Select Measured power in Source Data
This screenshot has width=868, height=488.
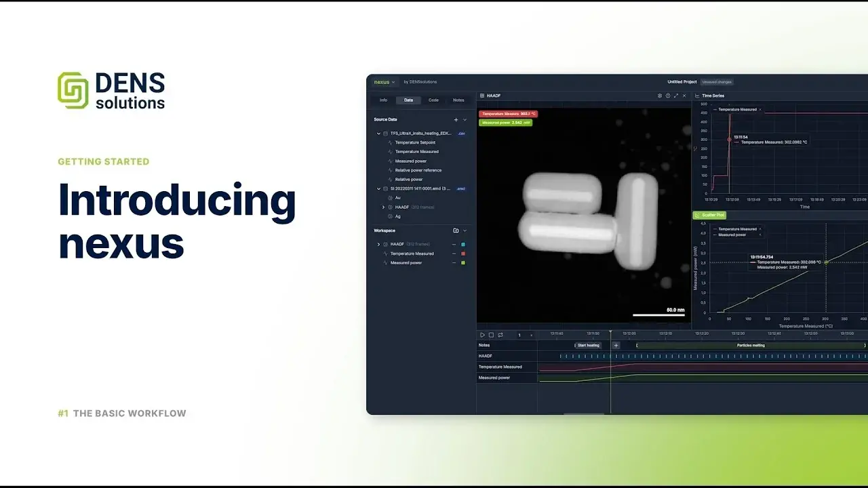point(410,161)
